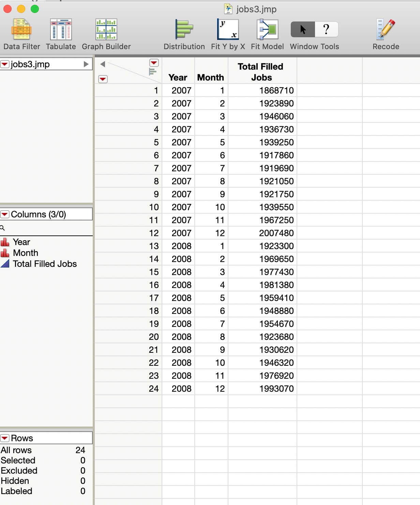The image size is (420, 505).
Task: Click the green zoom window button
Action: pyautogui.click(x=35, y=9)
